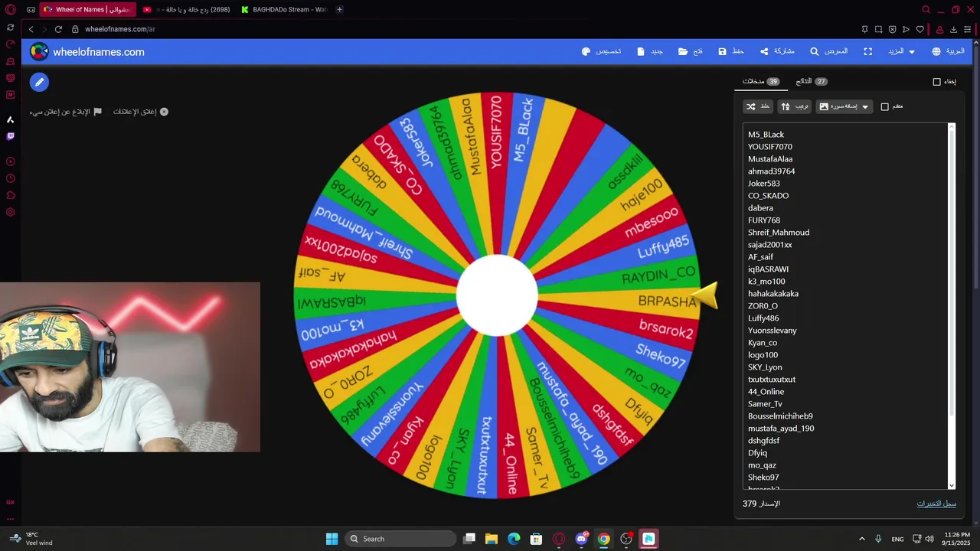Sort the entries with ترتيب button
Screen dimensions: 980x551
[x=795, y=106]
